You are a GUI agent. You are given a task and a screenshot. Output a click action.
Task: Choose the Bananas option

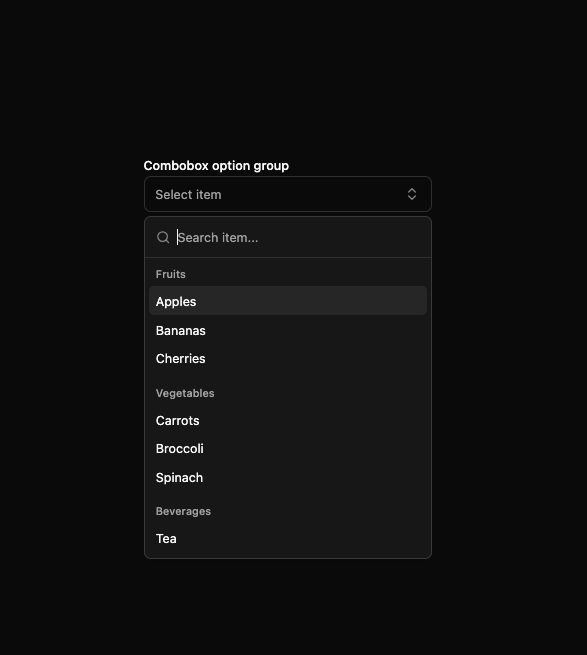pos(287,330)
